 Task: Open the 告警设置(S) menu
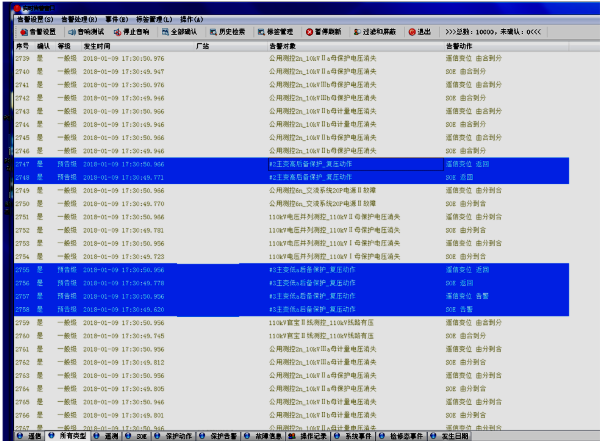[x=35, y=19]
